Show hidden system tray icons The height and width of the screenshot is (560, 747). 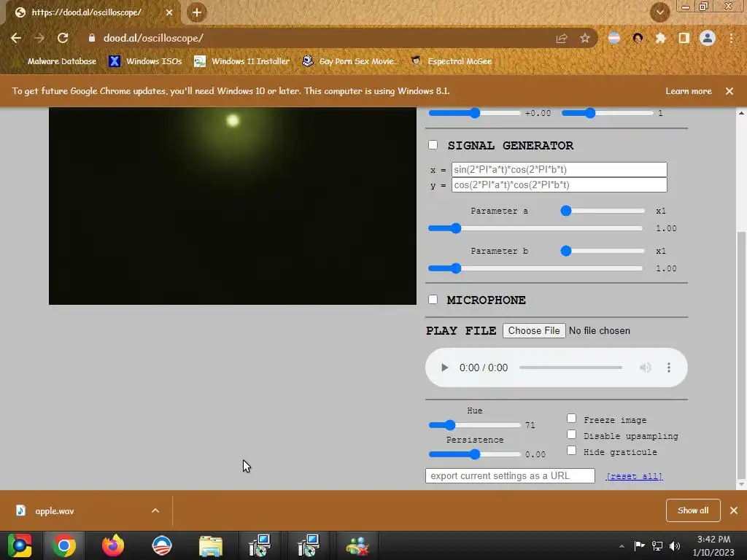(622, 546)
